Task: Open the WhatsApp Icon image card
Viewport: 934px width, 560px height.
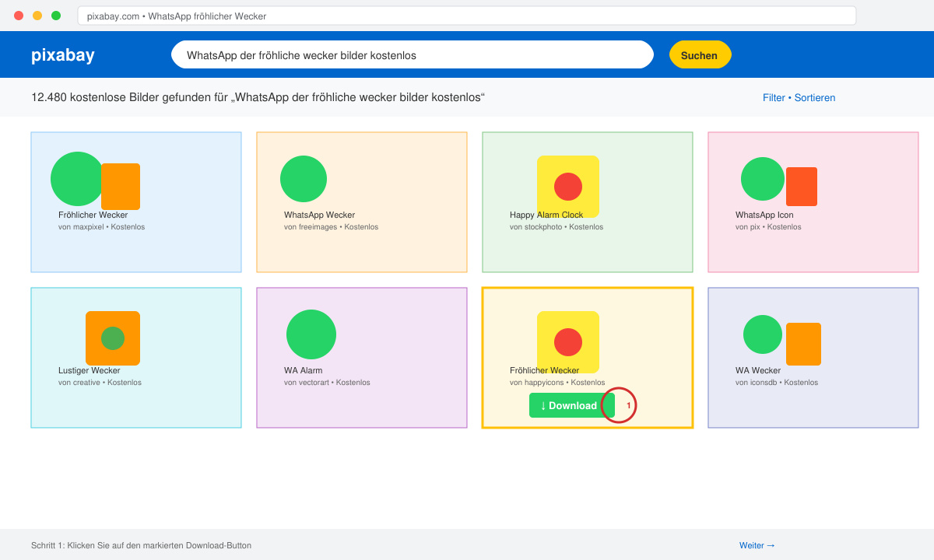Action: coord(813,202)
